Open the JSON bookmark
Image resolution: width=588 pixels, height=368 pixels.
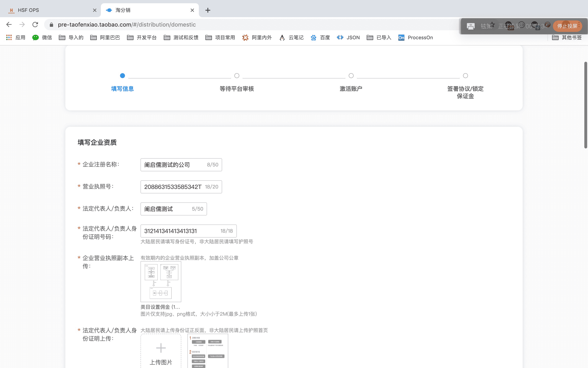click(x=348, y=37)
